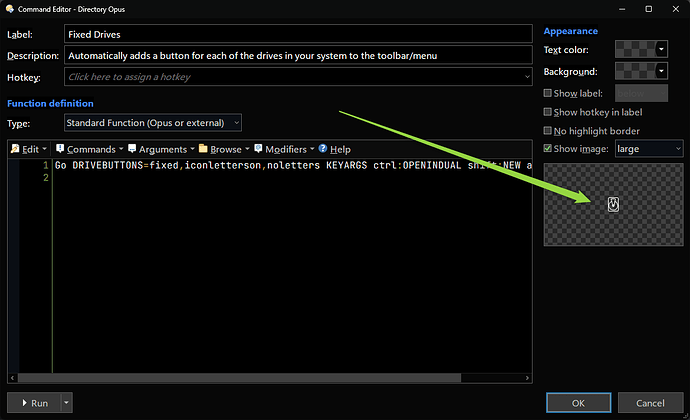Click the Directory Opus title bar icon
Screen dimensions: 690x420
(x=10, y=9)
